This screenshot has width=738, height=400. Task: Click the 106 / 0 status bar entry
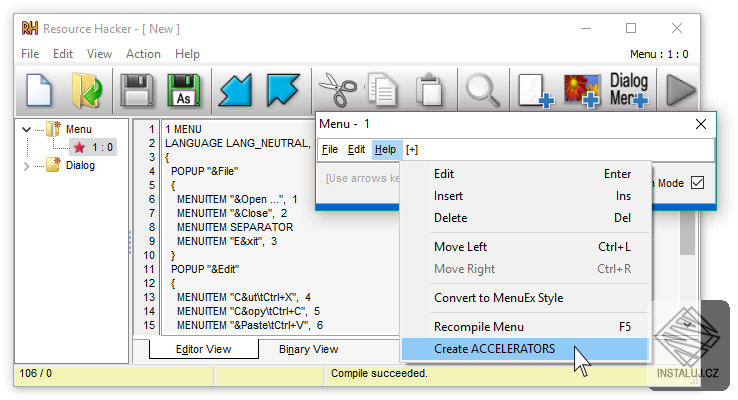[x=36, y=373]
